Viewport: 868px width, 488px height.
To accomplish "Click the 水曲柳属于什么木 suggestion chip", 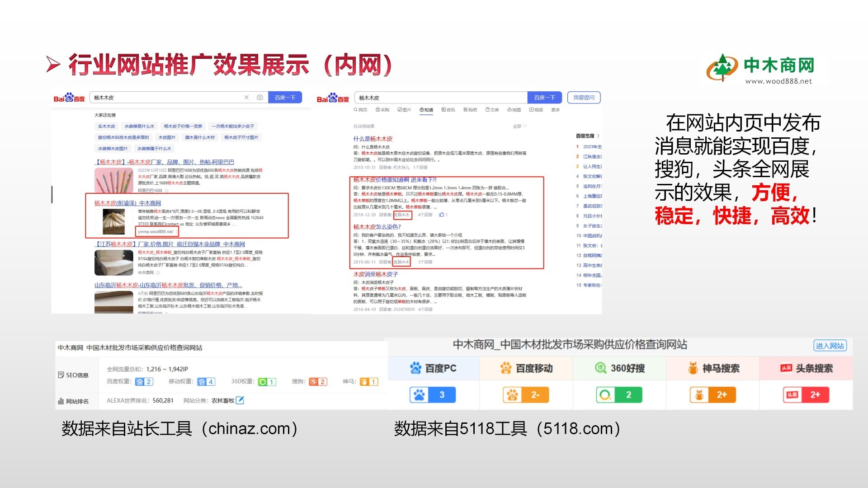I will coord(154,149).
